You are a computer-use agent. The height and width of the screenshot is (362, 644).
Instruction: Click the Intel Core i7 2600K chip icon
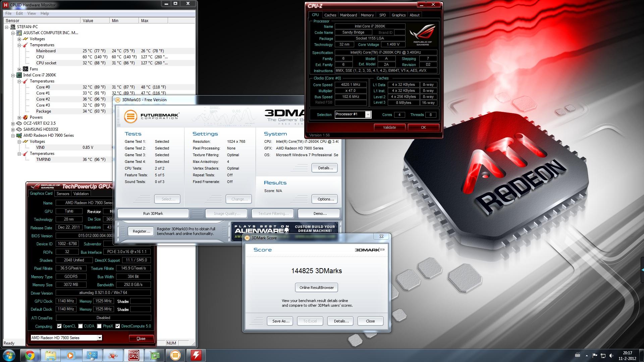coord(19,75)
